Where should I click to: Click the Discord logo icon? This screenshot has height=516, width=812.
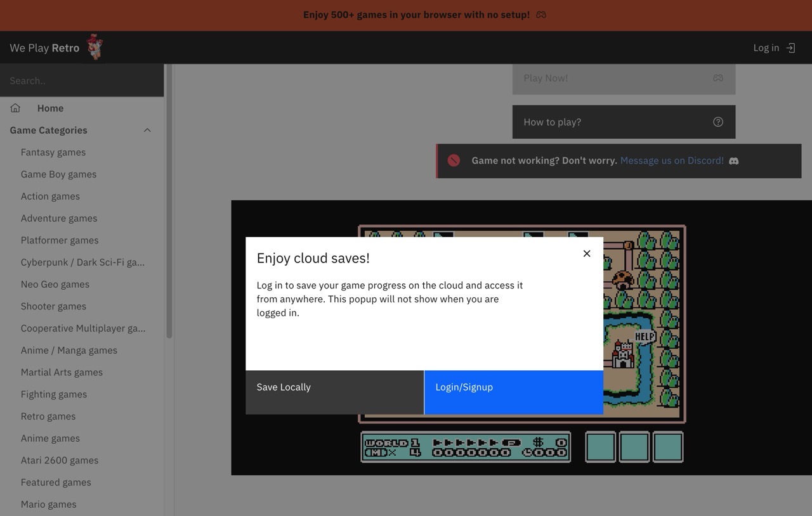point(733,161)
